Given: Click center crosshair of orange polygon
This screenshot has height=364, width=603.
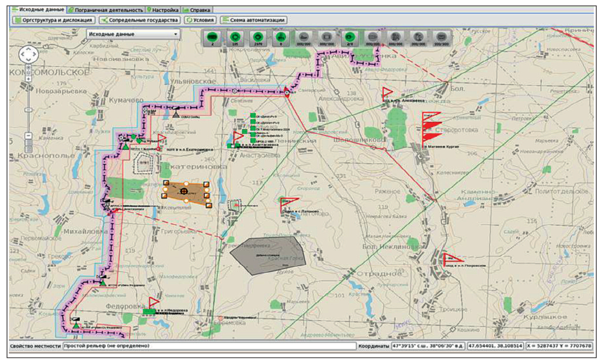Looking at the screenshot, I should coord(184,191).
